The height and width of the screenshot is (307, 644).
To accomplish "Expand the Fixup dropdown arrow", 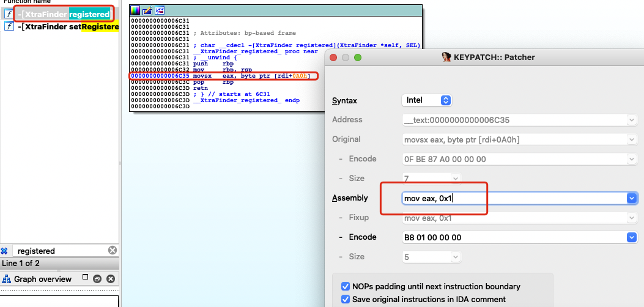I will pyautogui.click(x=632, y=218).
